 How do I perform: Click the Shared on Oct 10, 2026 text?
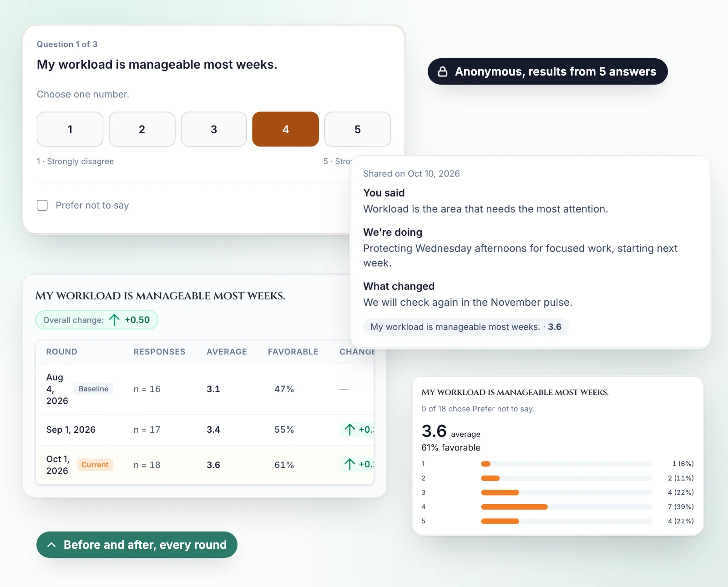(411, 173)
